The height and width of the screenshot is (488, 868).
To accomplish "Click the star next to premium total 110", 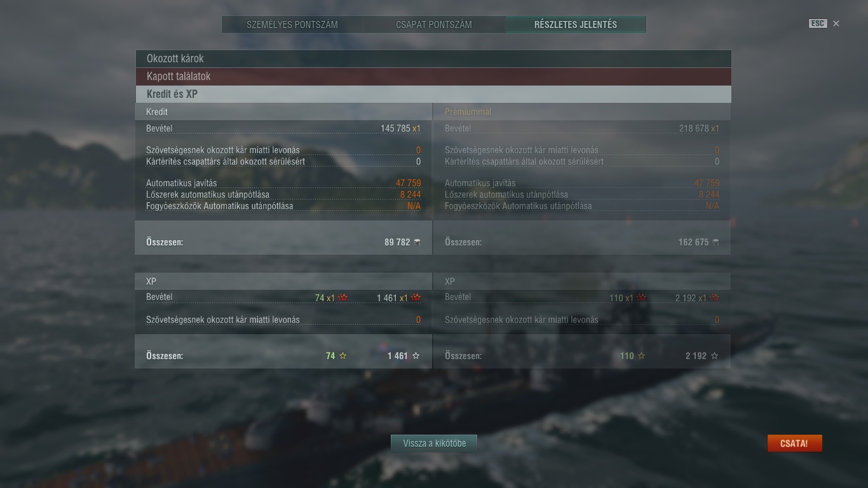I will [x=641, y=356].
